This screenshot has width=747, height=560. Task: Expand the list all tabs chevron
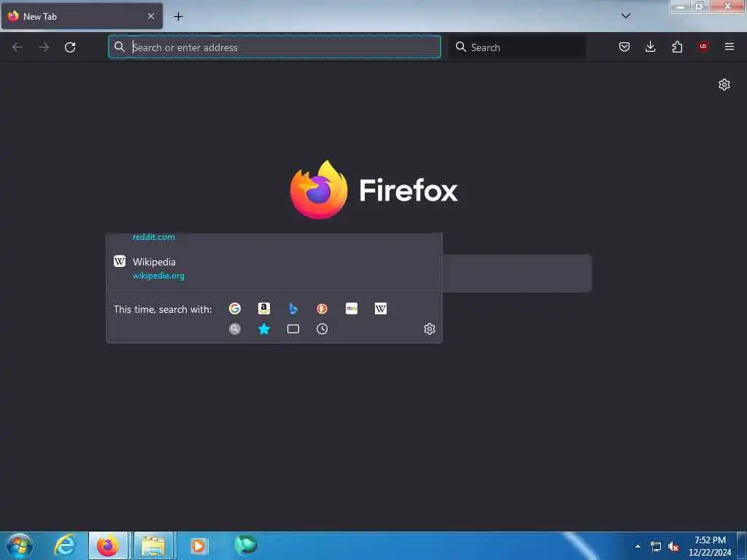click(x=626, y=16)
